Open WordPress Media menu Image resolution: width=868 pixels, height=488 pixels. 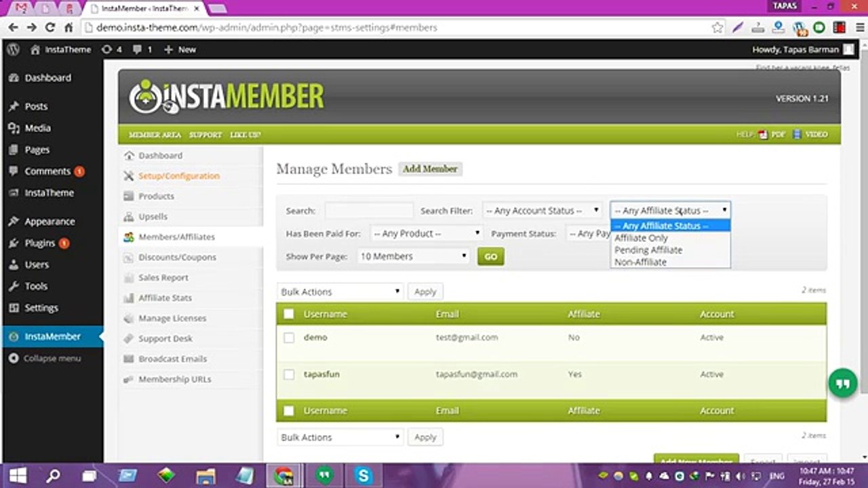pos(37,128)
